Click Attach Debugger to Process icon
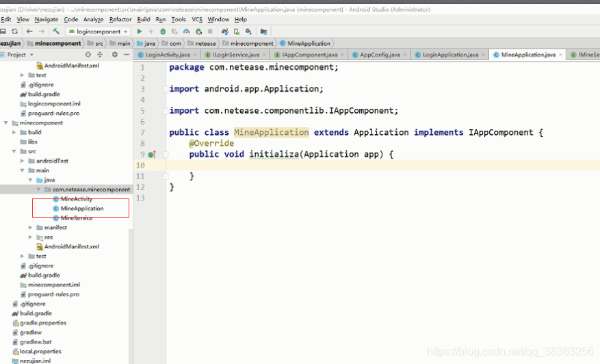The width and height of the screenshot is (600, 364). coord(198,31)
